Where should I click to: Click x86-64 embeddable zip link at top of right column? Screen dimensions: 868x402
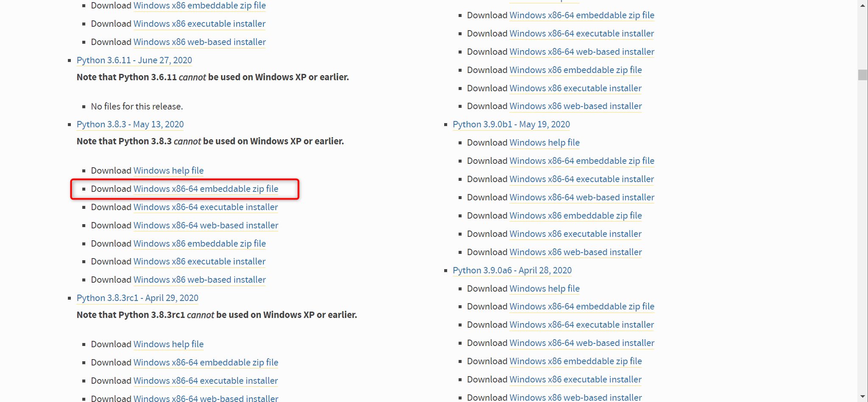pos(582,15)
